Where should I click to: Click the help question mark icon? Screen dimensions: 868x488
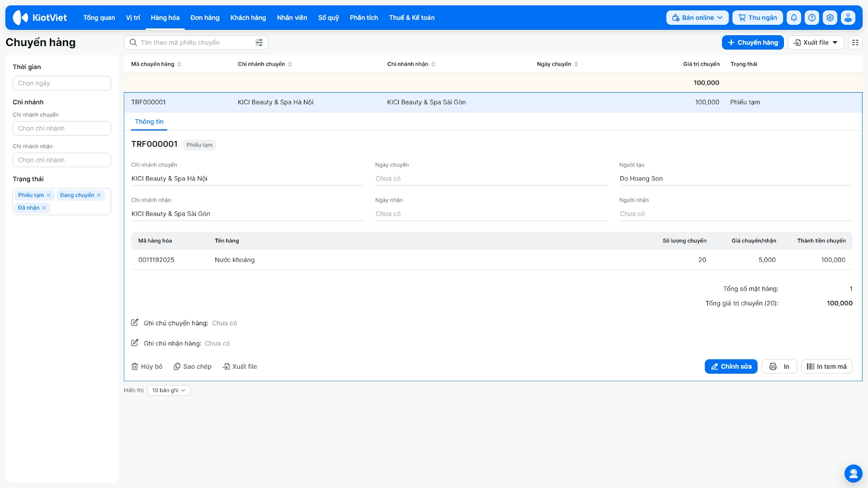(812, 18)
